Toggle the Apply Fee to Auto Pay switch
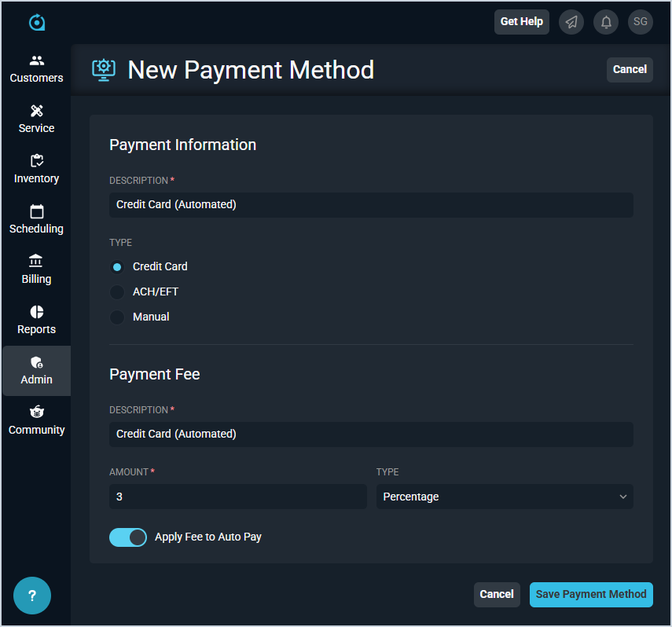 128,537
